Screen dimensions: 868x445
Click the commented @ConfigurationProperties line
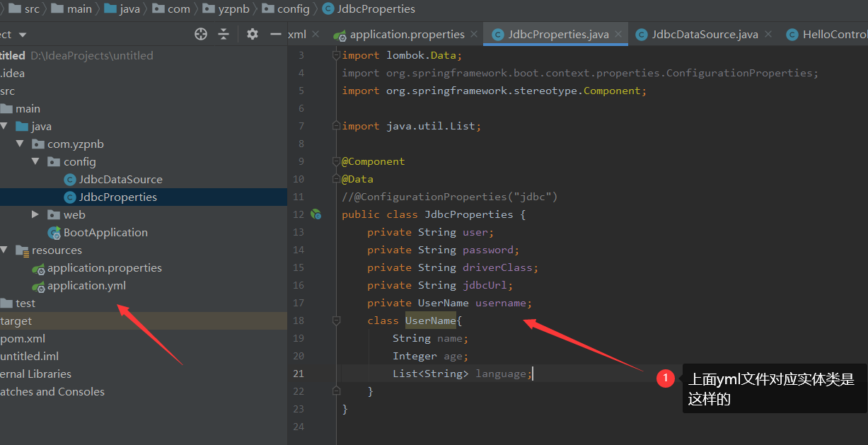pos(450,197)
